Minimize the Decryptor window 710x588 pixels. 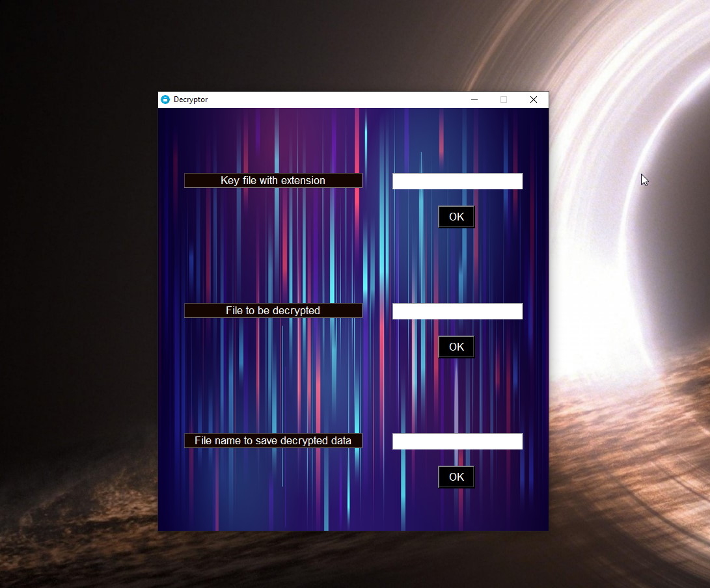(x=474, y=100)
